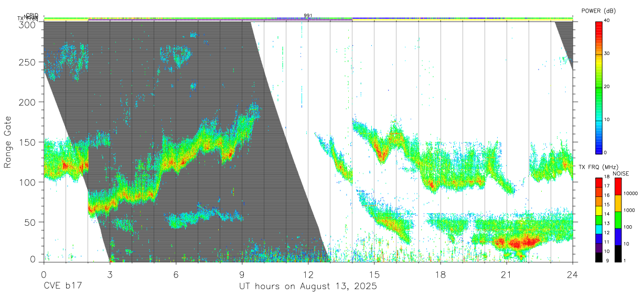Click the 250 range gate tick label
The image size is (644, 297).
click(27, 62)
